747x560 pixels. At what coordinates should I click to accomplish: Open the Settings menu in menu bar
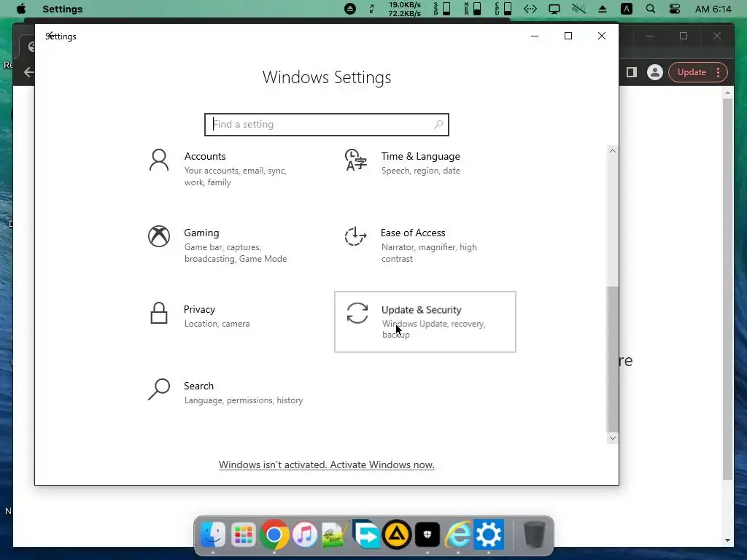[x=63, y=9]
